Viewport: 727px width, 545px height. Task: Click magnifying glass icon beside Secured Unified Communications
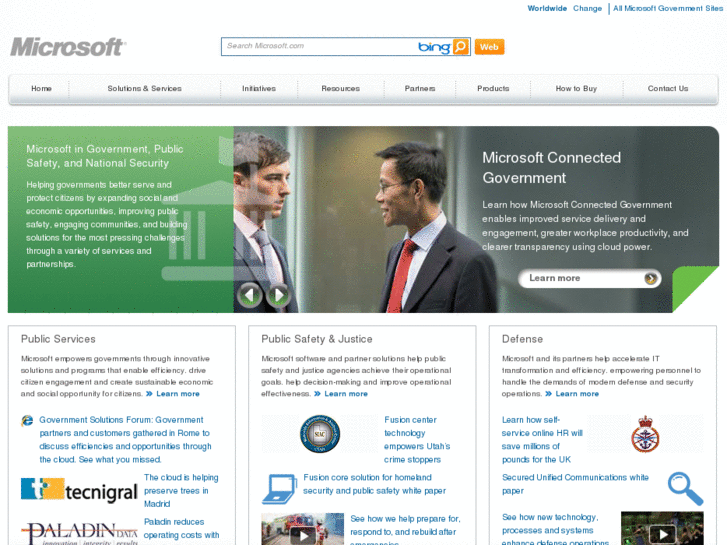click(x=685, y=488)
